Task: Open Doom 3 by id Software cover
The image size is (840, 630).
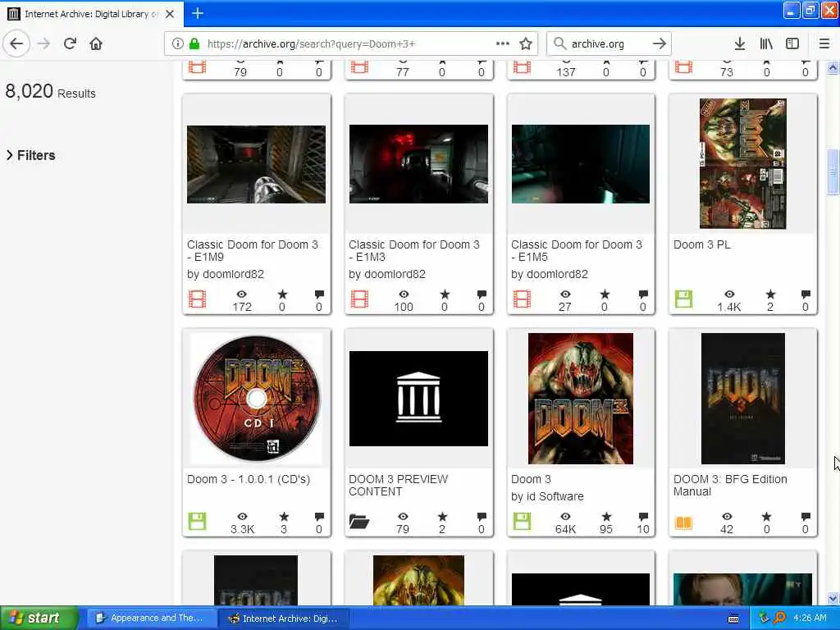Action: tap(581, 399)
